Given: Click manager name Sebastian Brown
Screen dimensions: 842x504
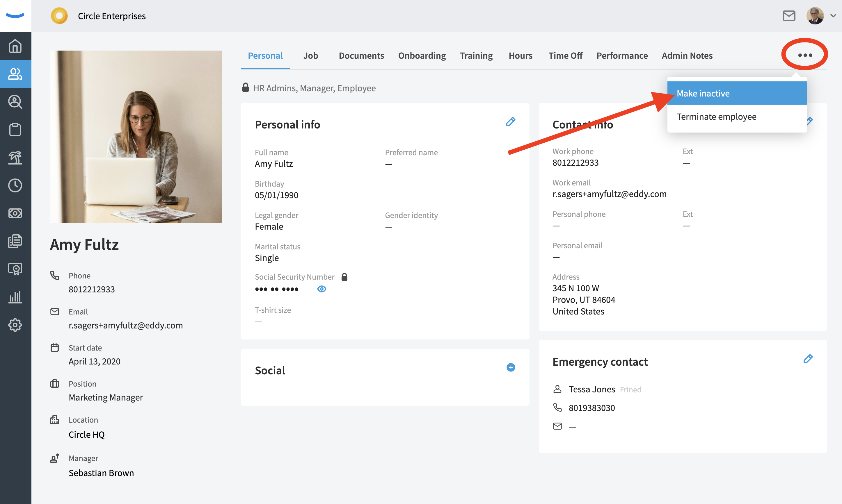Looking at the screenshot, I should [101, 473].
